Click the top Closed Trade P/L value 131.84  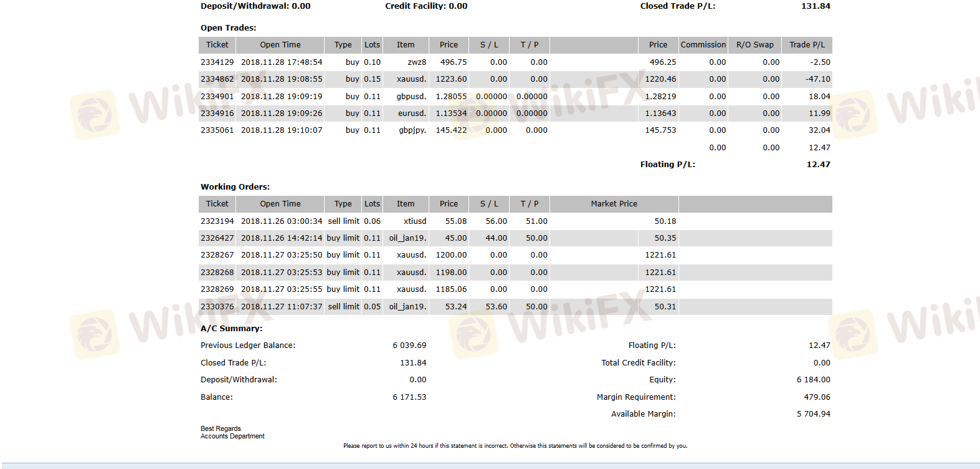816,6
